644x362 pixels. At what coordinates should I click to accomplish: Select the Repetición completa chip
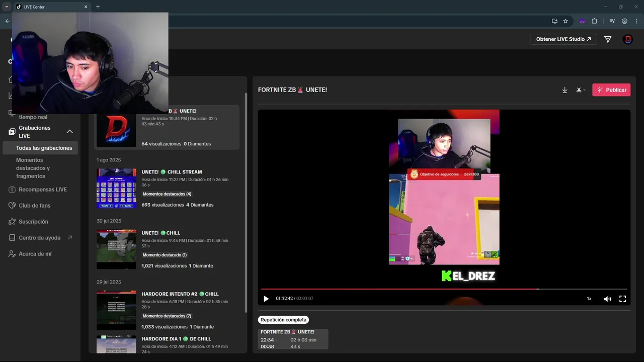283,320
